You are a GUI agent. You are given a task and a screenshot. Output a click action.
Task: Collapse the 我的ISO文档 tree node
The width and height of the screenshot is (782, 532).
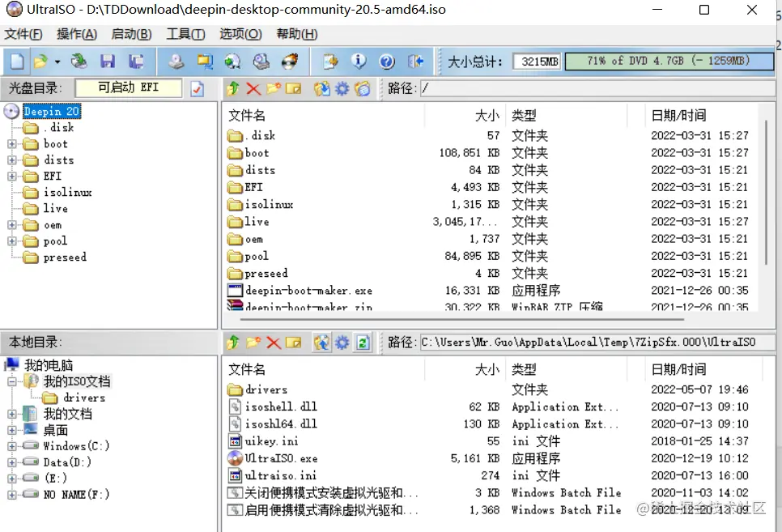12,381
